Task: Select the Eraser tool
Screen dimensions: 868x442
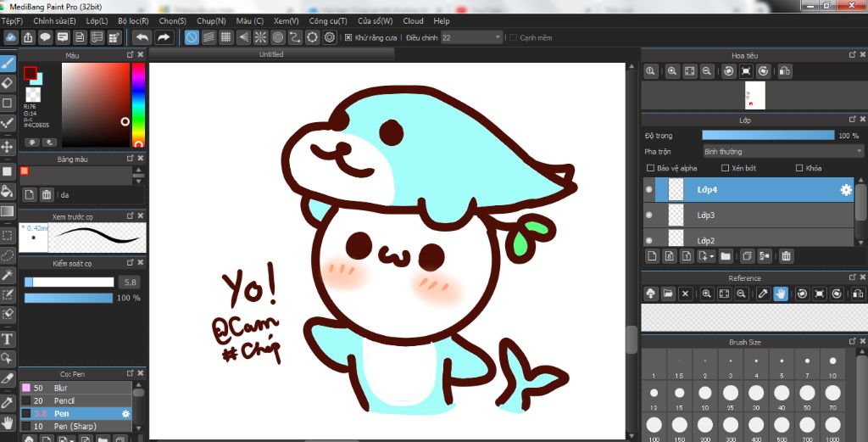Action: (7, 82)
